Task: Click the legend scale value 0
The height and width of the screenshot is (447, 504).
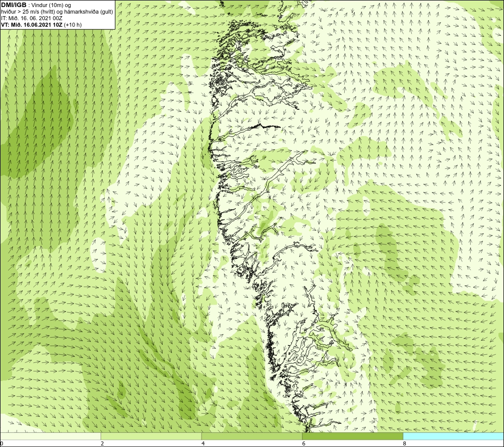Action: [2, 444]
